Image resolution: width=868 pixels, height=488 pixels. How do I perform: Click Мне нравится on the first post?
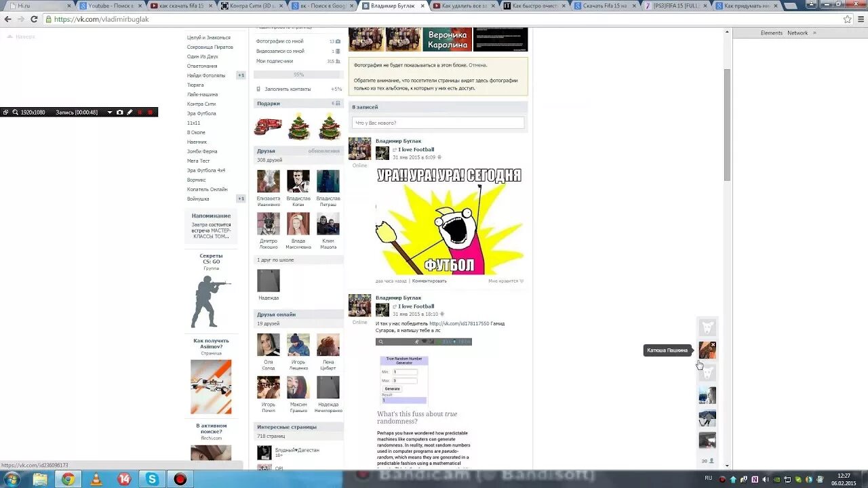pyautogui.click(x=505, y=281)
